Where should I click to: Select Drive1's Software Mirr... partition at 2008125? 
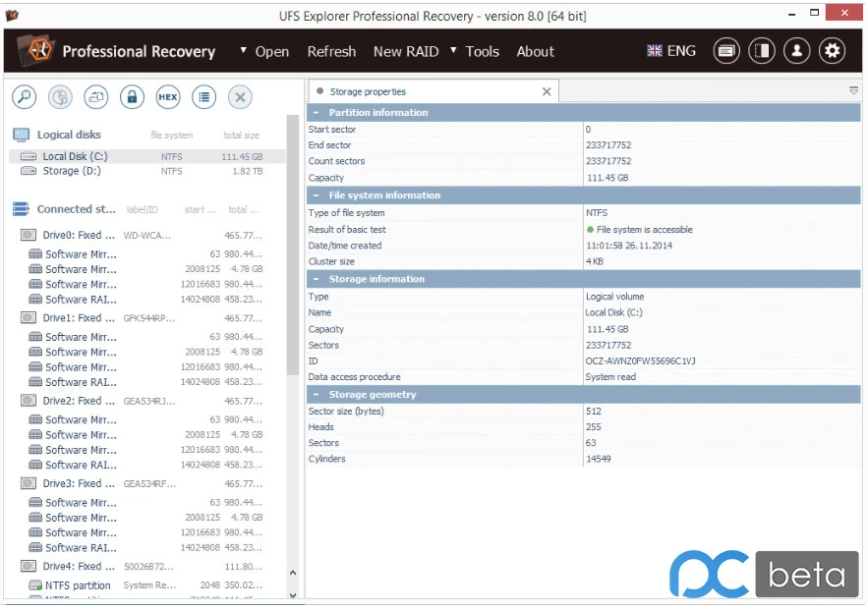click(147, 352)
